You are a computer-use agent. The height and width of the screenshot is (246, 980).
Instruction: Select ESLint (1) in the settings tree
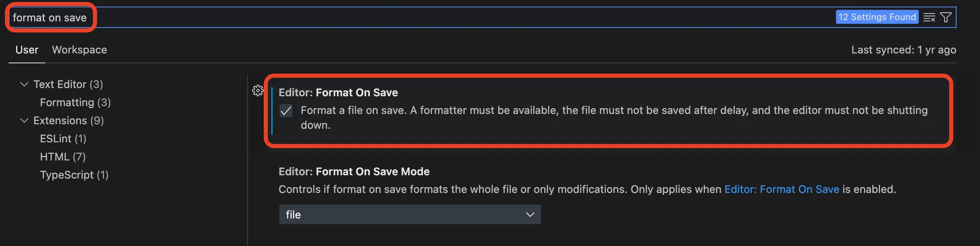tap(63, 139)
